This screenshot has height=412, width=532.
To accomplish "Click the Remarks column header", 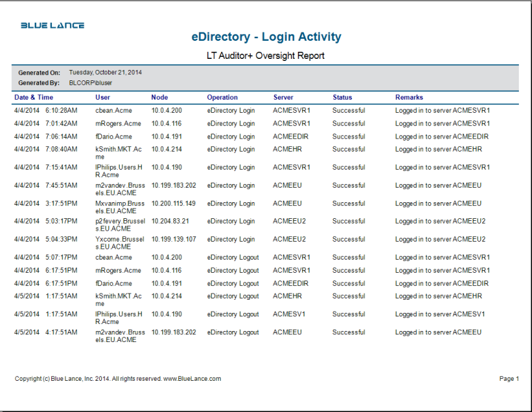I will click(x=409, y=98).
